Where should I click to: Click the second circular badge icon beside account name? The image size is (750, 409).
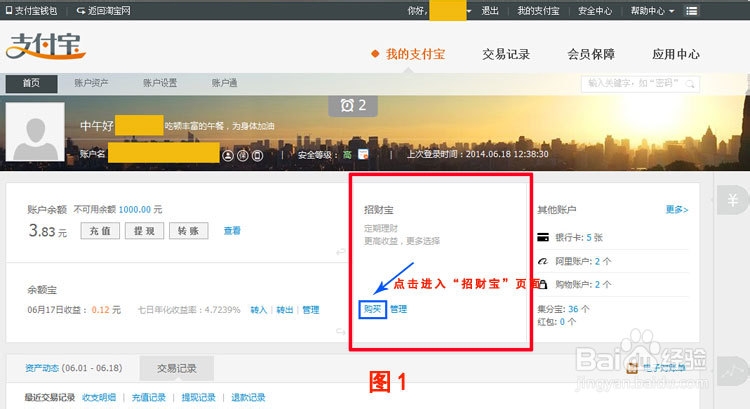coord(243,155)
